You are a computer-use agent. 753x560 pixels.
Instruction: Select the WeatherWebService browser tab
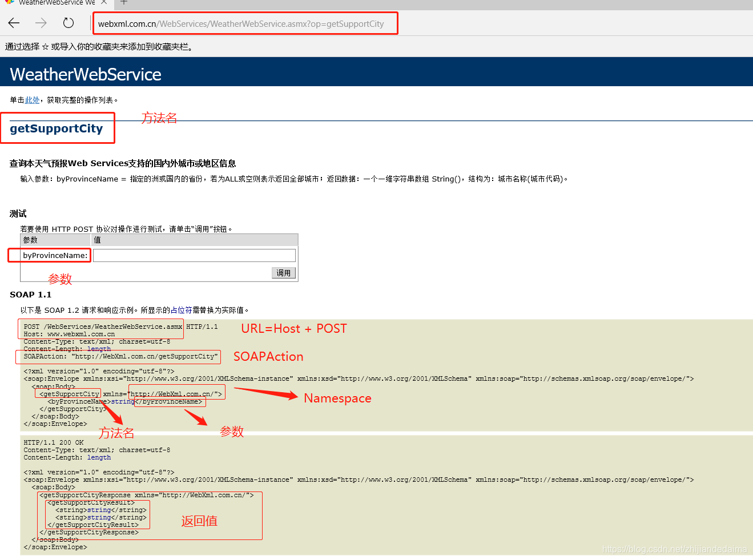[x=55, y=3]
